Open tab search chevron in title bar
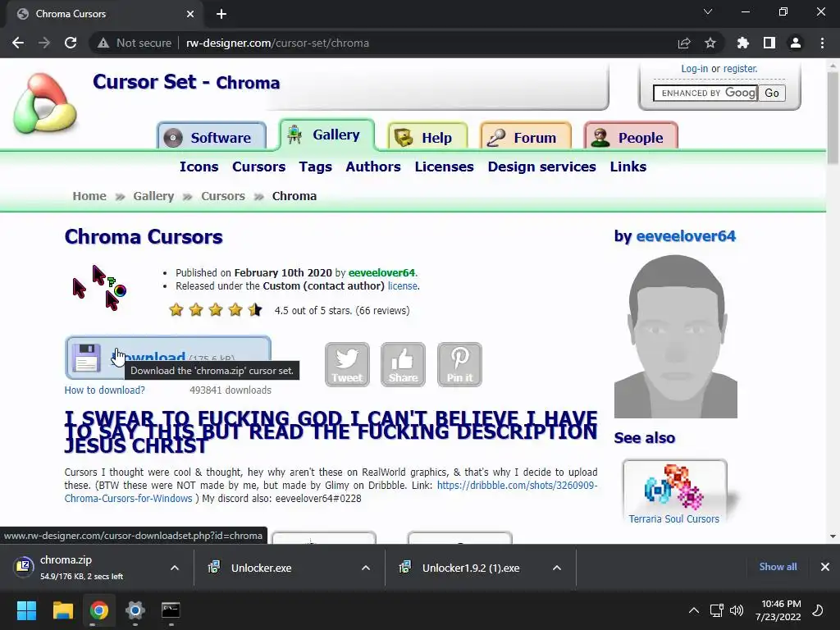The height and width of the screenshot is (630, 840). tap(708, 11)
